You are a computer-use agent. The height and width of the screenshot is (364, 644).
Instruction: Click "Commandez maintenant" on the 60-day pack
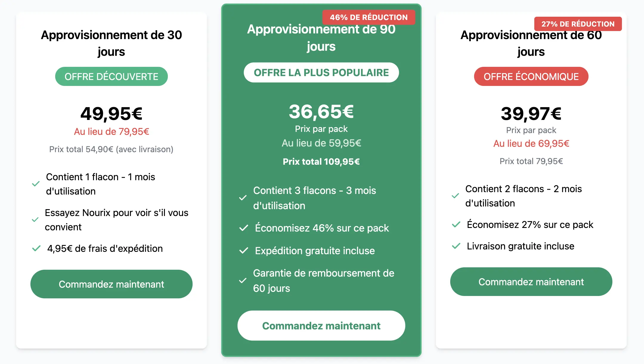click(531, 282)
